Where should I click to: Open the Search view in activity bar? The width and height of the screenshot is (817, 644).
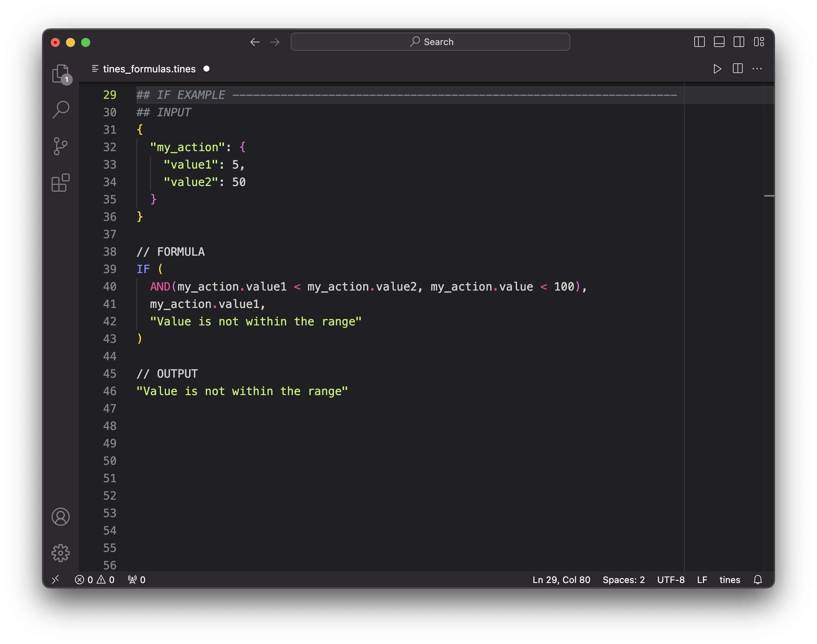click(61, 110)
